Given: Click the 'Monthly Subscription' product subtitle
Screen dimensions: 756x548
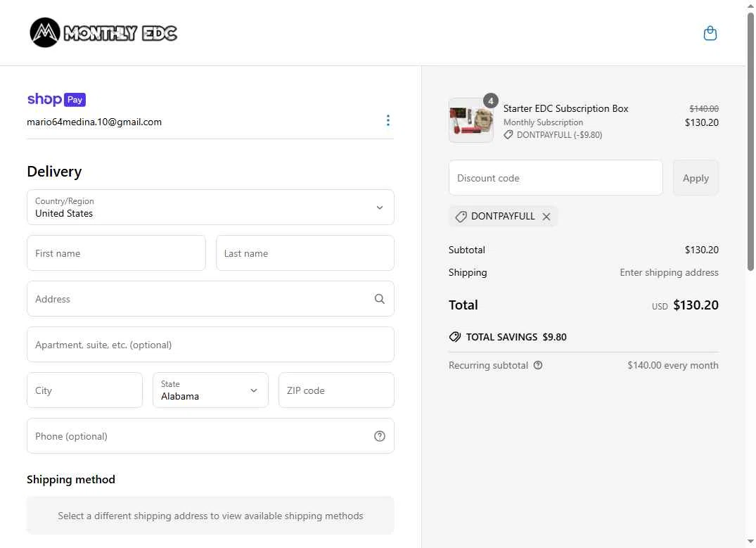Looking at the screenshot, I should [x=543, y=122].
